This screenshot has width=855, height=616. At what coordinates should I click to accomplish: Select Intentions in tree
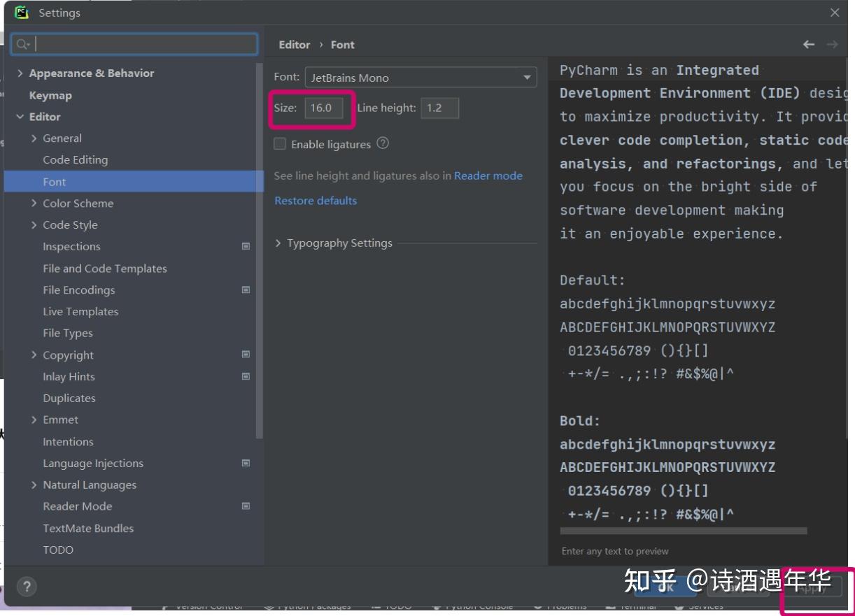(68, 442)
